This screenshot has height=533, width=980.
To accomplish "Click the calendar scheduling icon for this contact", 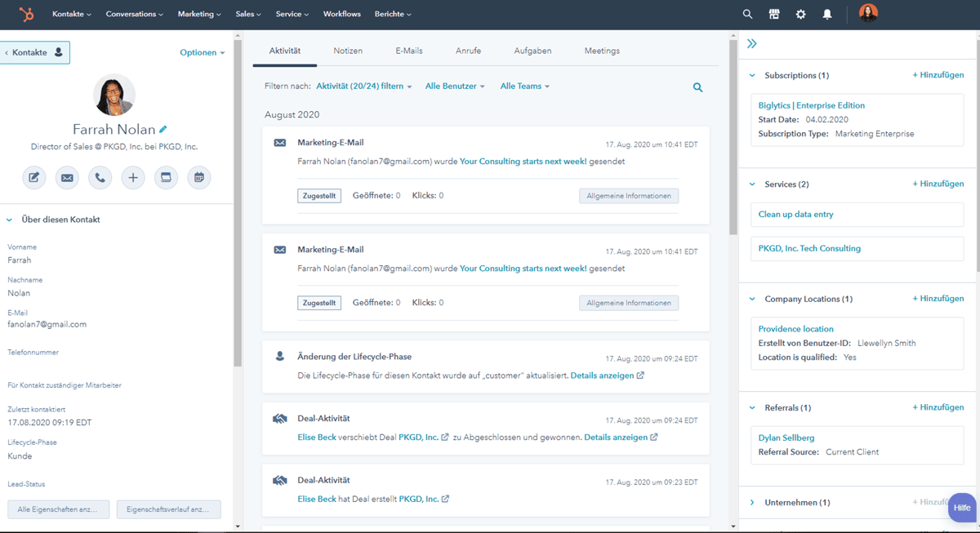I will coord(198,177).
